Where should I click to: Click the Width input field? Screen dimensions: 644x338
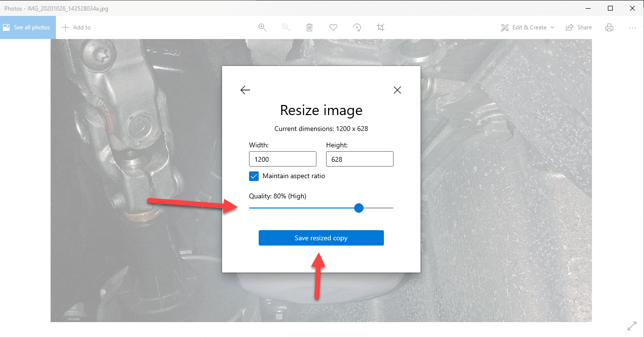point(283,159)
